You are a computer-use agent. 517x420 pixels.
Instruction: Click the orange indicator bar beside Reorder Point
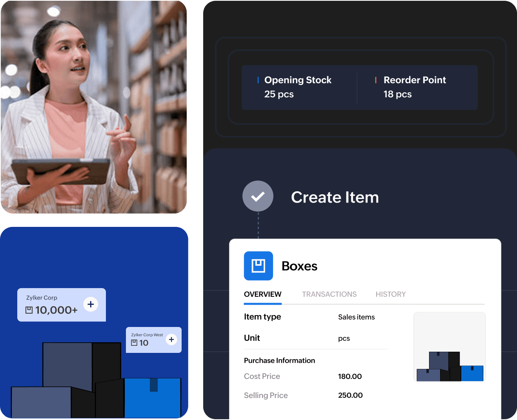click(375, 80)
